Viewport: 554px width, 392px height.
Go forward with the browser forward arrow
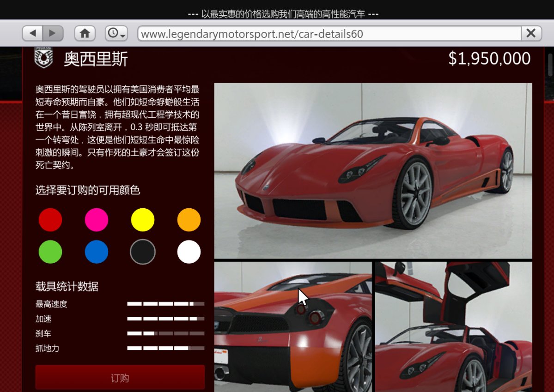(x=53, y=34)
